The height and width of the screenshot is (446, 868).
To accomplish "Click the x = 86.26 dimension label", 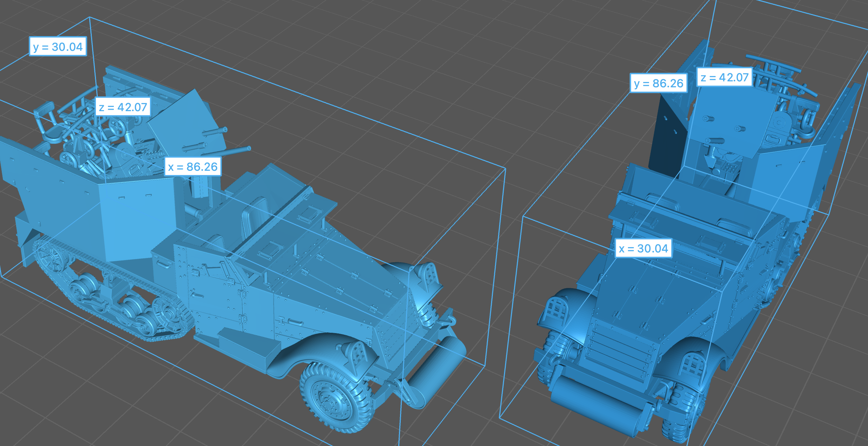I will 193,167.
